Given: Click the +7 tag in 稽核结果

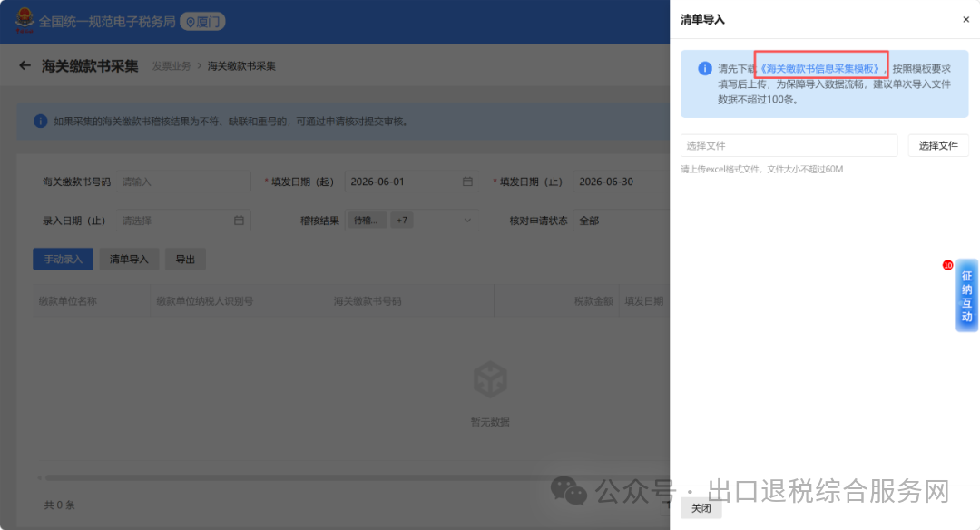Looking at the screenshot, I should tap(402, 220).
